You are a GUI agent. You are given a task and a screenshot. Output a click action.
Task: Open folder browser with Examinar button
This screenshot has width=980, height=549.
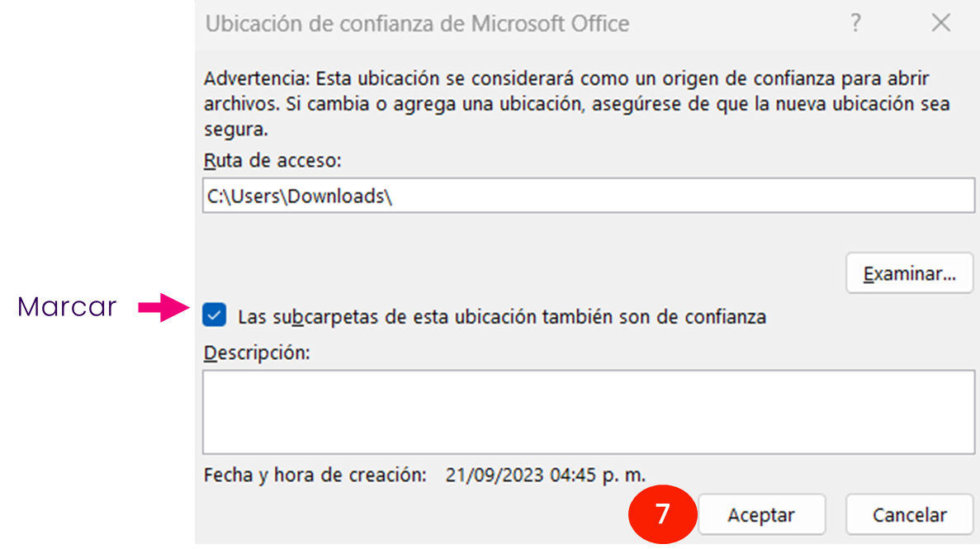pos(909,273)
